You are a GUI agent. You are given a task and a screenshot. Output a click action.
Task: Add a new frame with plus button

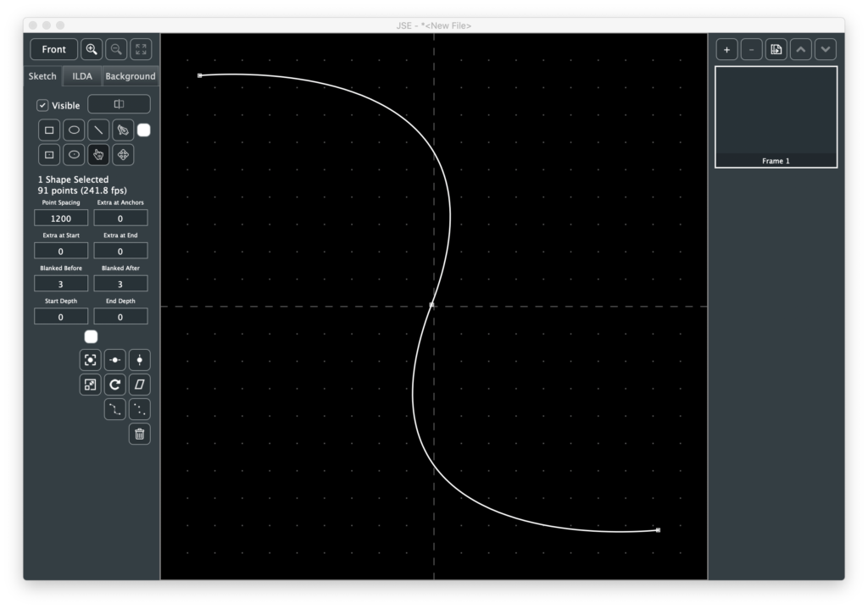point(726,49)
